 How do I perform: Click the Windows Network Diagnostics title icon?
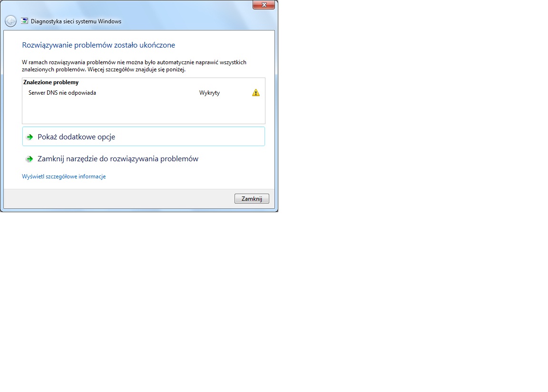(24, 21)
